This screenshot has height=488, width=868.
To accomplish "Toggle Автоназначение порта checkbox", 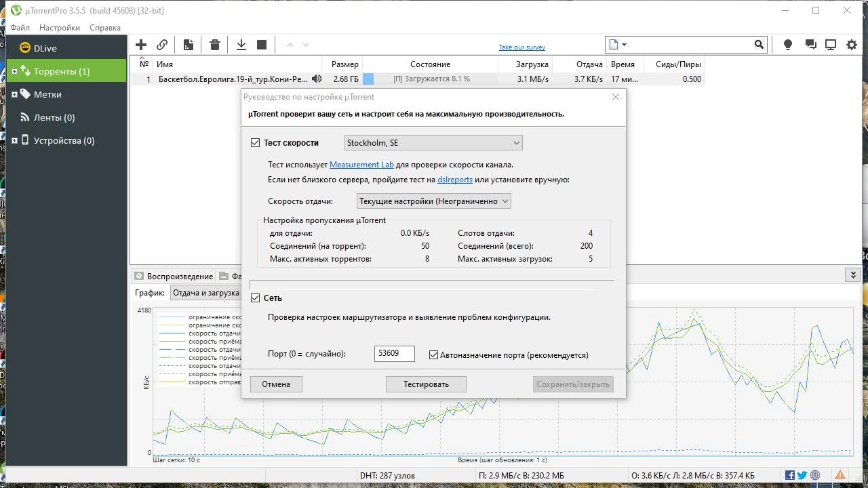I will 434,355.
